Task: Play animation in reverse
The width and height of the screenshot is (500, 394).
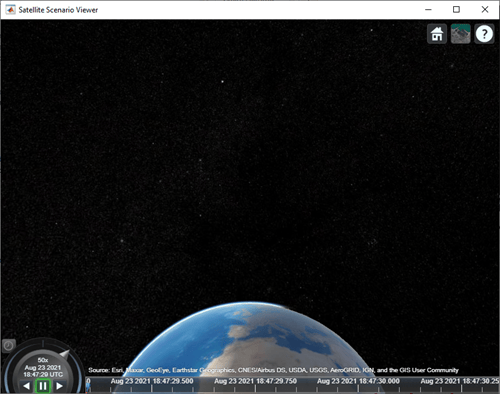Action: click(27, 386)
